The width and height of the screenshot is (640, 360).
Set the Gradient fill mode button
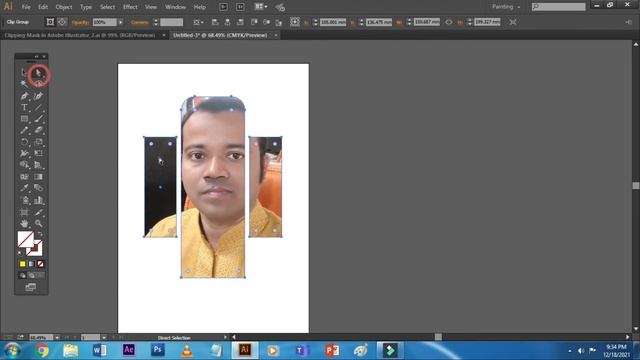tap(31, 264)
